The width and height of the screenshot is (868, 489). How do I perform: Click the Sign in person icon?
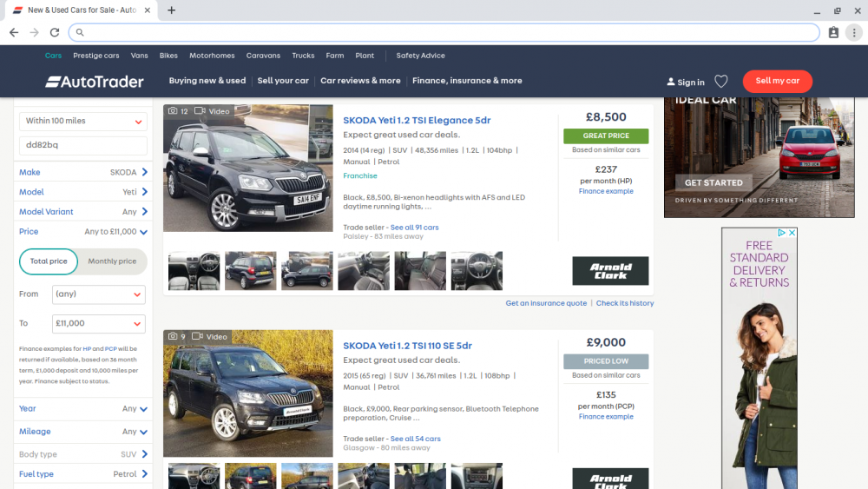pos(670,82)
